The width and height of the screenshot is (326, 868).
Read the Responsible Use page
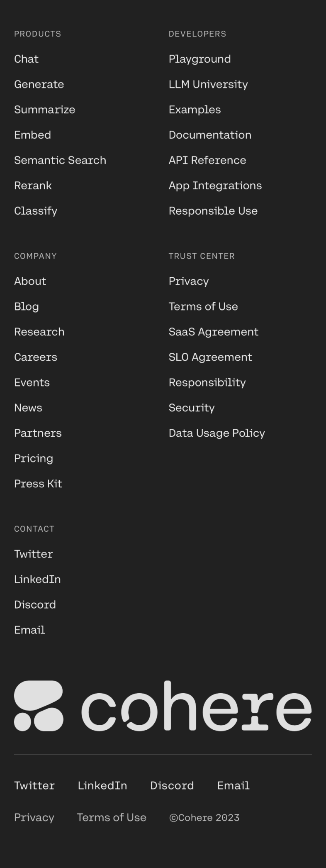click(213, 211)
